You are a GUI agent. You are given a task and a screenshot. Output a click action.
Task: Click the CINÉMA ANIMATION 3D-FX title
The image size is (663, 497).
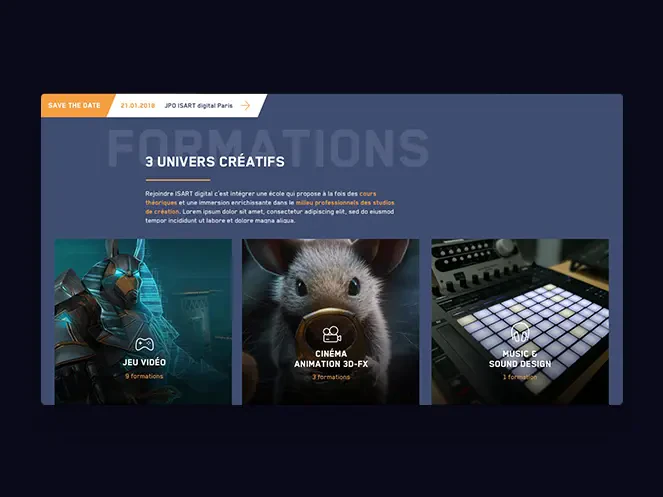click(x=331, y=359)
